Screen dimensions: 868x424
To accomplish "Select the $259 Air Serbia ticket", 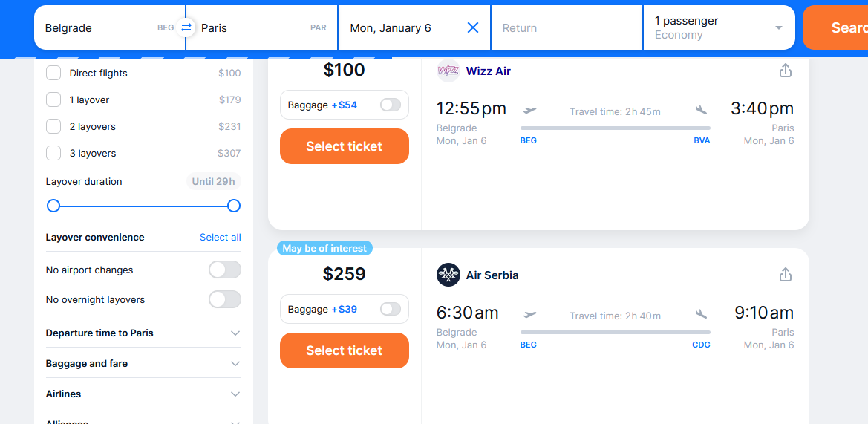I will pos(345,350).
